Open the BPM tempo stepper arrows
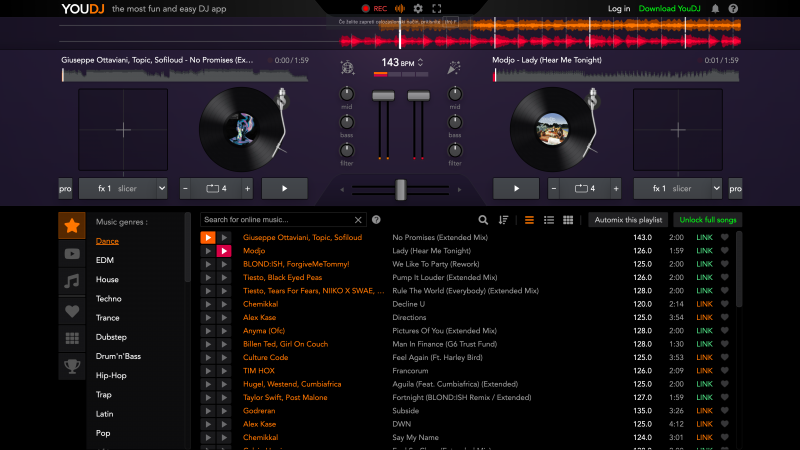This screenshot has width=800, height=450. tap(421, 62)
